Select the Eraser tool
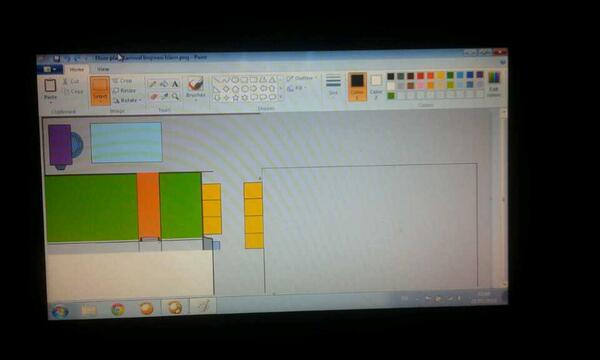Viewport: 600px width, 360px height. (153, 96)
